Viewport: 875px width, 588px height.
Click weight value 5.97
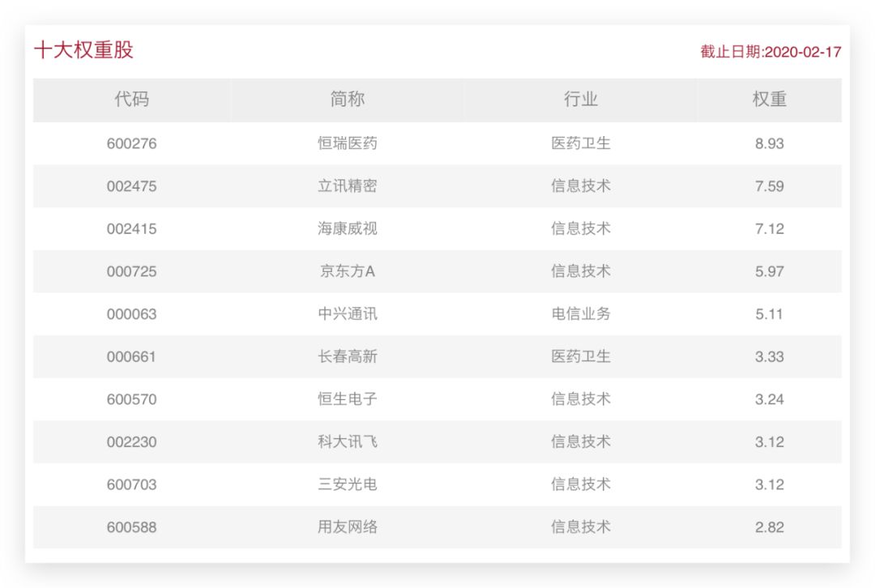pos(770,271)
